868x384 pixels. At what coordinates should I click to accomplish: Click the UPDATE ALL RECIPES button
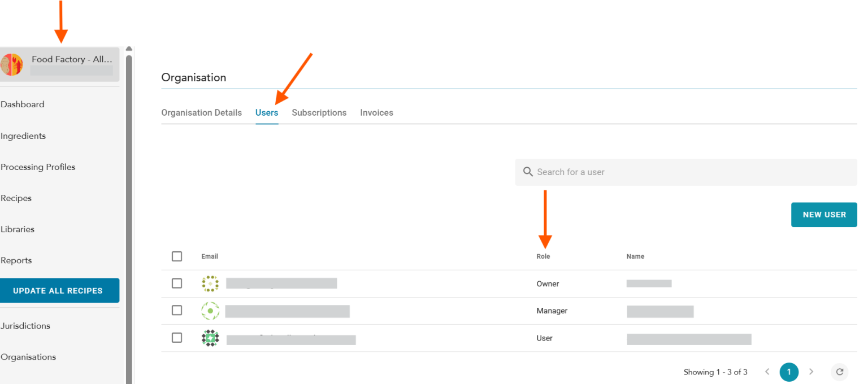[59, 290]
